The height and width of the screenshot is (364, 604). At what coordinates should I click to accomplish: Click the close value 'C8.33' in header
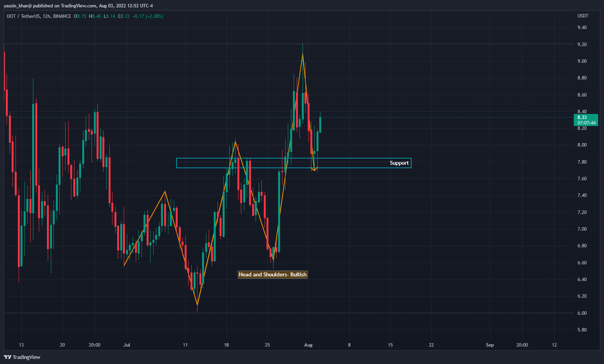coord(124,16)
